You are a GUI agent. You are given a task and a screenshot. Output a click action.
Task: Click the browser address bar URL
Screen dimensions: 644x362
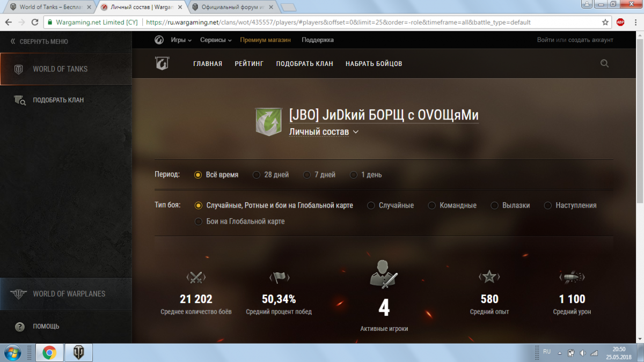click(338, 23)
